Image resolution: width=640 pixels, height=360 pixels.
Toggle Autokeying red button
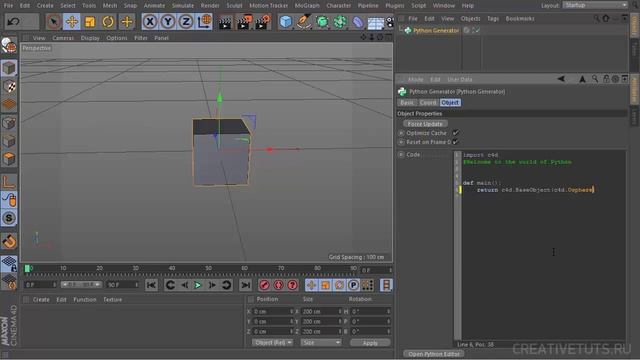click(279, 285)
